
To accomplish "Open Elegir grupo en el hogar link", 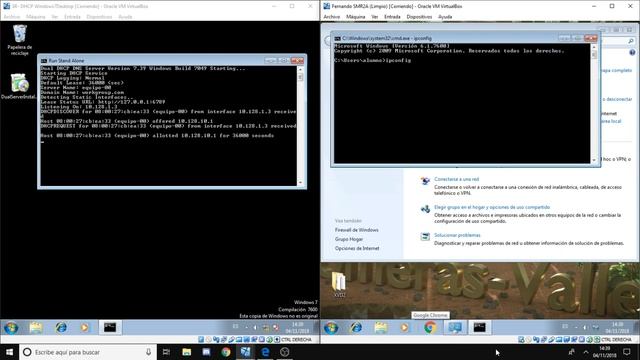I will point(492,207).
